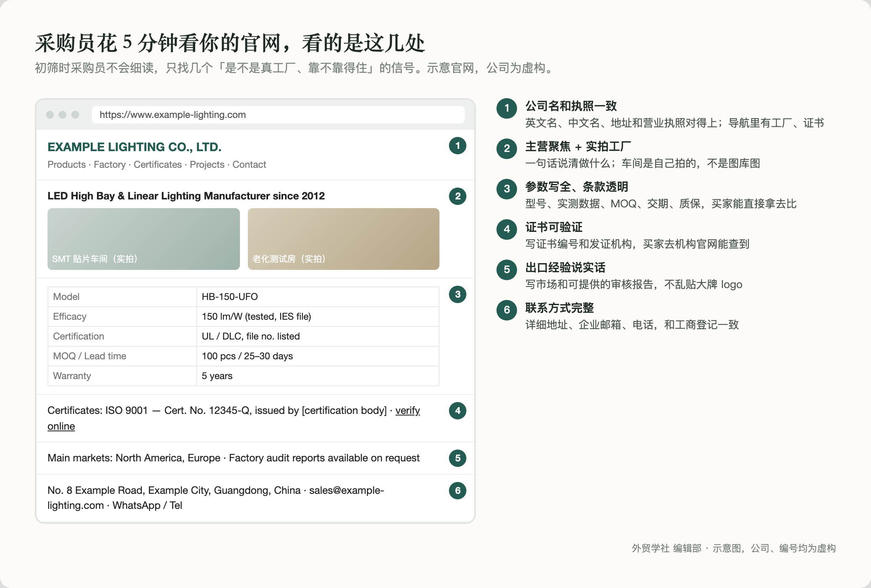Click the 联系方式完整 heading

559,308
